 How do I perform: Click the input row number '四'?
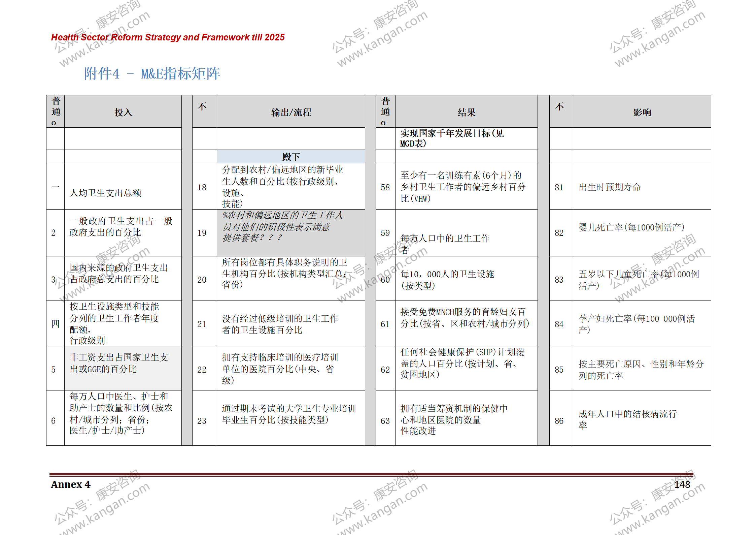point(56,324)
